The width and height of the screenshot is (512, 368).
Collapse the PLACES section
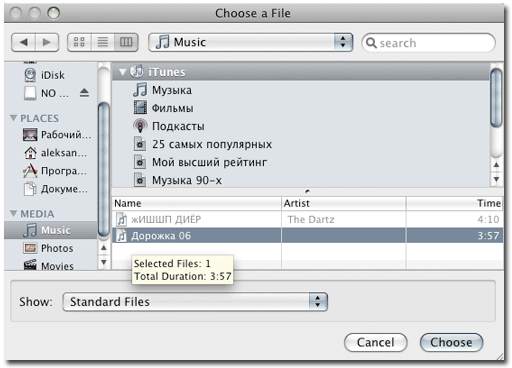tap(13, 118)
